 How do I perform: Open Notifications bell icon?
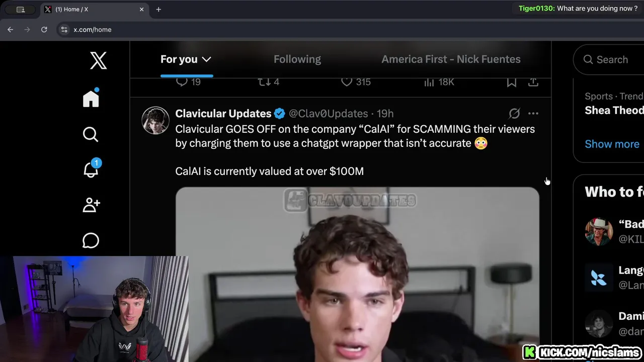tap(91, 168)
